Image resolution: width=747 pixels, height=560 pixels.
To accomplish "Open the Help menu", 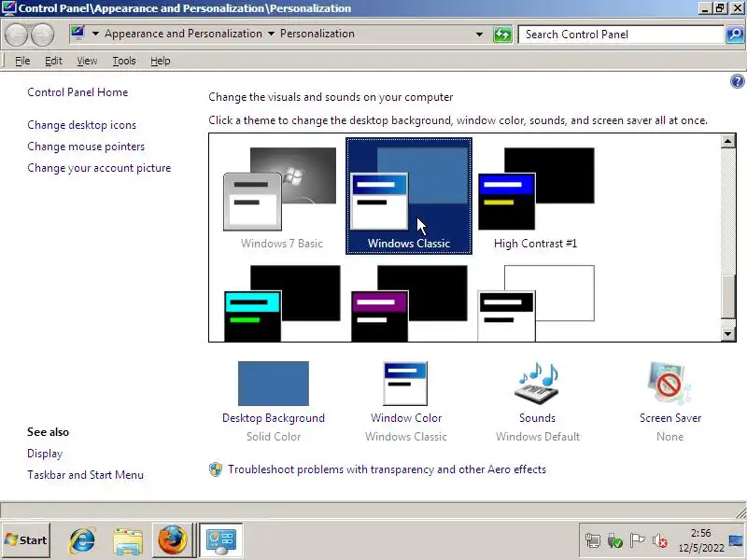I will [160, 61].
